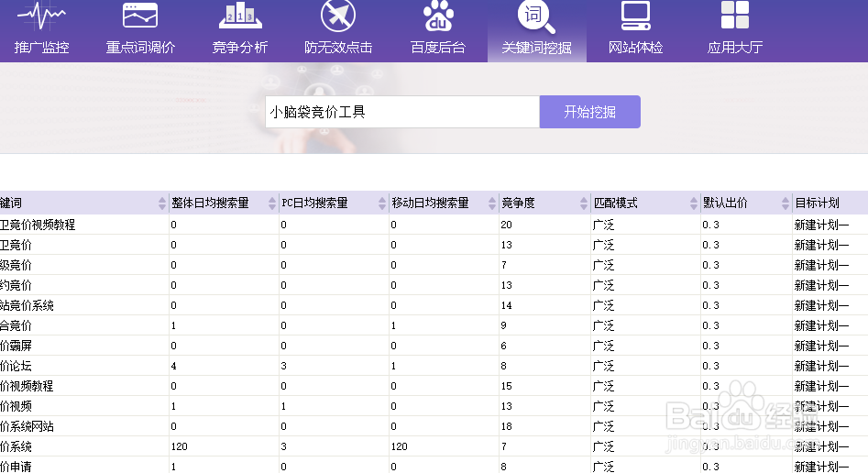Viewport: 868px width, 473px height.
Task: Sort by 竞争度 column arrows
Action: coord(584,203)
